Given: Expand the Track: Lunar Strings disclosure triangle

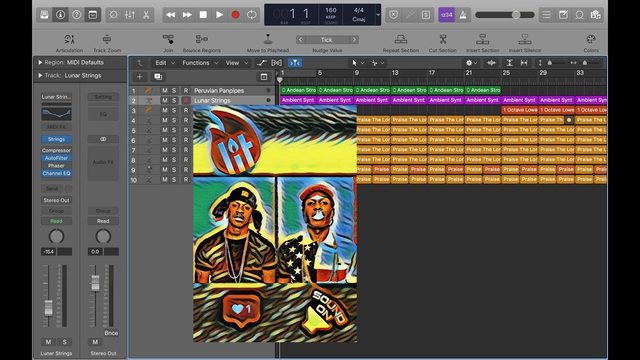Looking at the screenshot, I should [x=40, y=76].
